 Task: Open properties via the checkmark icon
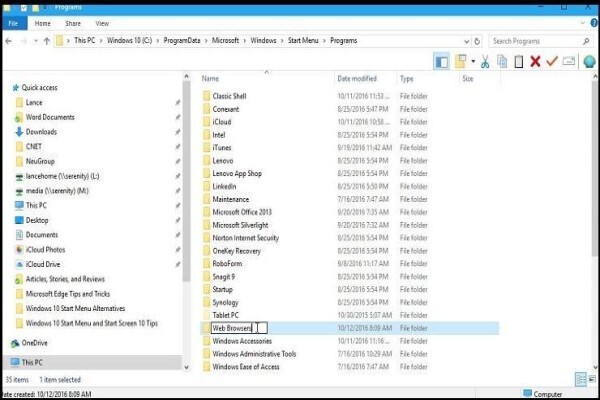(x=552, y=60)
